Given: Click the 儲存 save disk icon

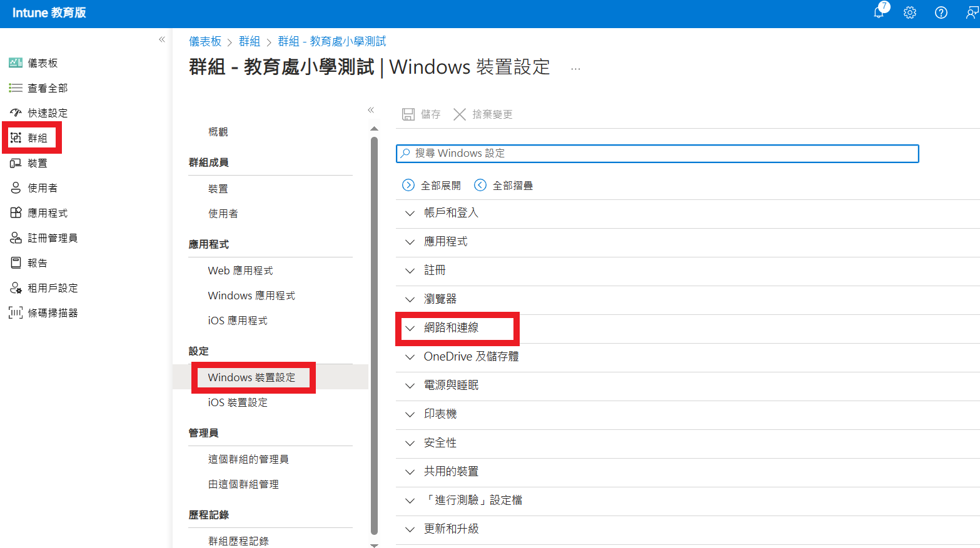Looking at the screenshot, I should (408, 114).
